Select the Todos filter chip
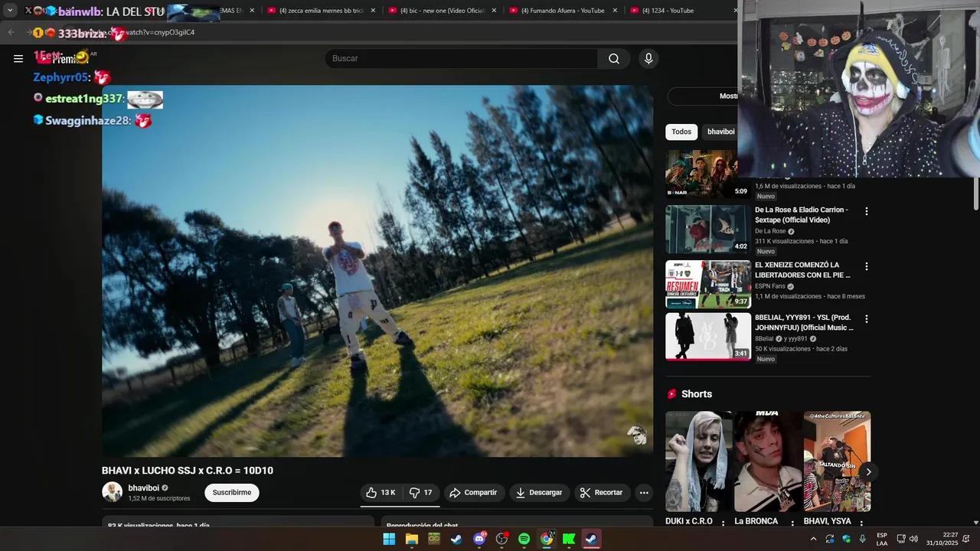Image resolution: width=980 pixels, height=551 pixels. [681, 131]
